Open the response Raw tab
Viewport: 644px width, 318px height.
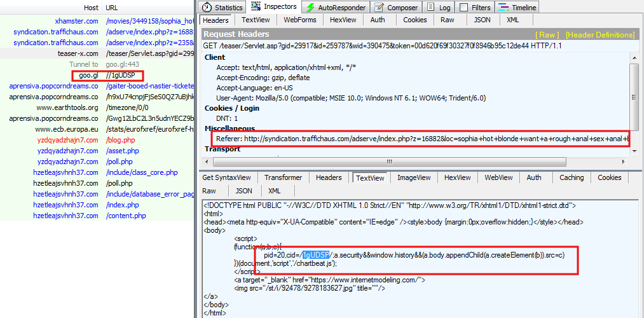pyautogui.click(x=209, y=191)
